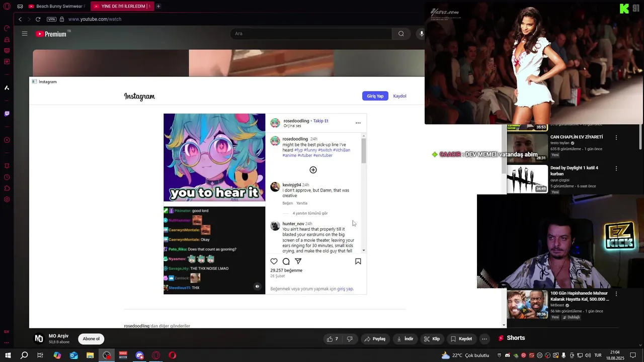The height and width of the screenshot is (362, 644).
Task: Click Yanıtla under kevinjg94 comment
Action: tap(302, 203)
